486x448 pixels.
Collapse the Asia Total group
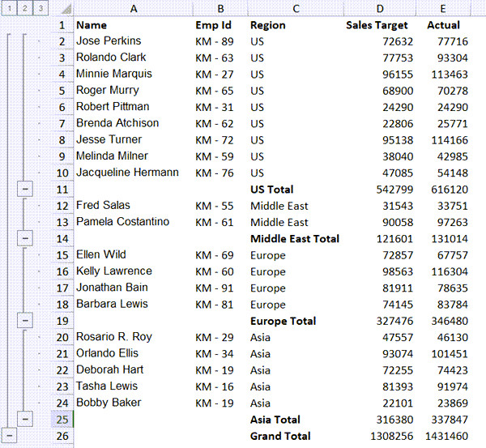click(x=24, y=419)
